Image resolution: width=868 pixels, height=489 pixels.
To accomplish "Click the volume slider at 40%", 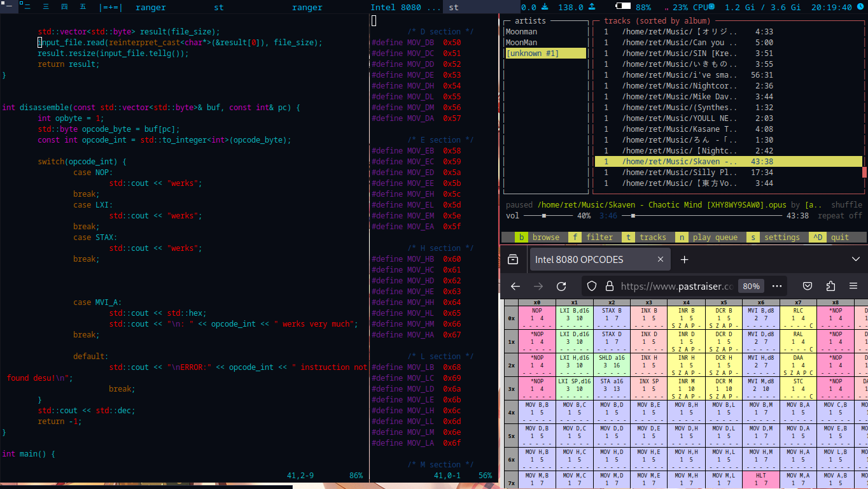I will pos(547,216).
